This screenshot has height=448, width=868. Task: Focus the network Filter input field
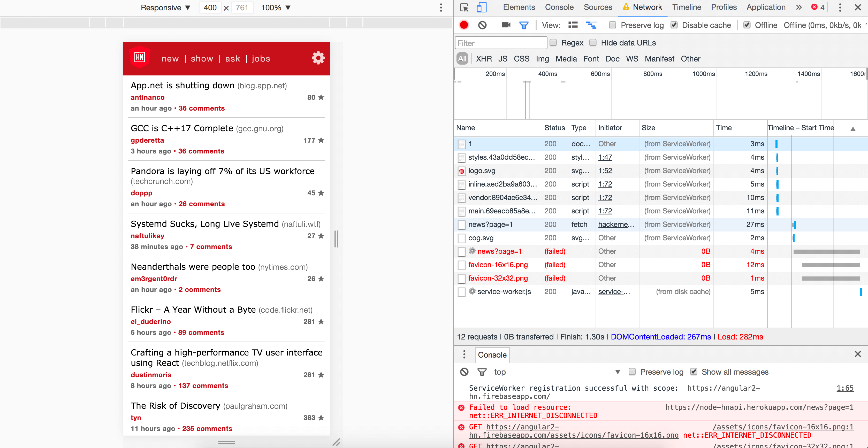501,43
